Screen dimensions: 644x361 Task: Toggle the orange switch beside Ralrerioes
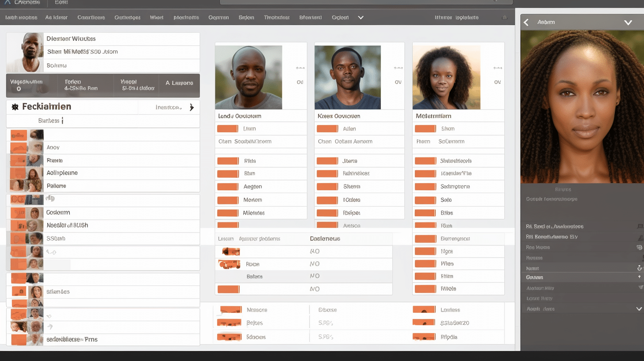tap(327, 173)
